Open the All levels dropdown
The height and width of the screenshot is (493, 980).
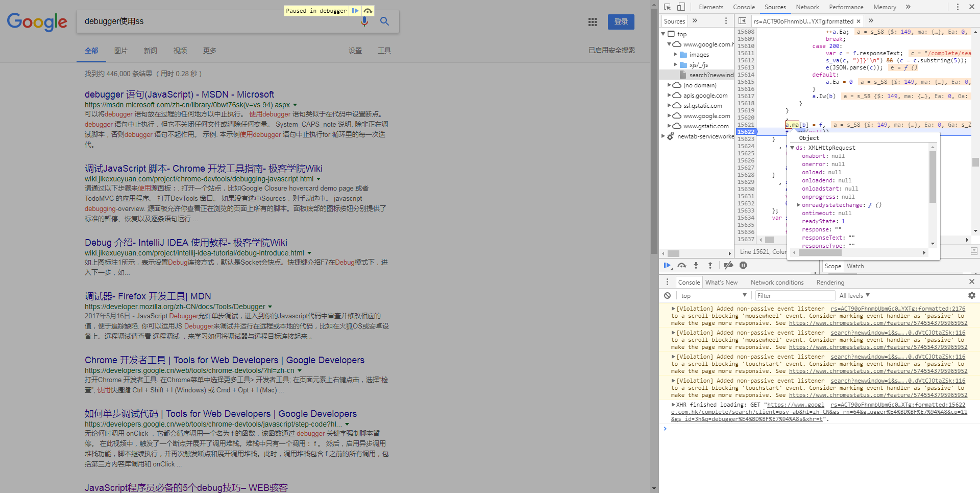pos(854,295)
